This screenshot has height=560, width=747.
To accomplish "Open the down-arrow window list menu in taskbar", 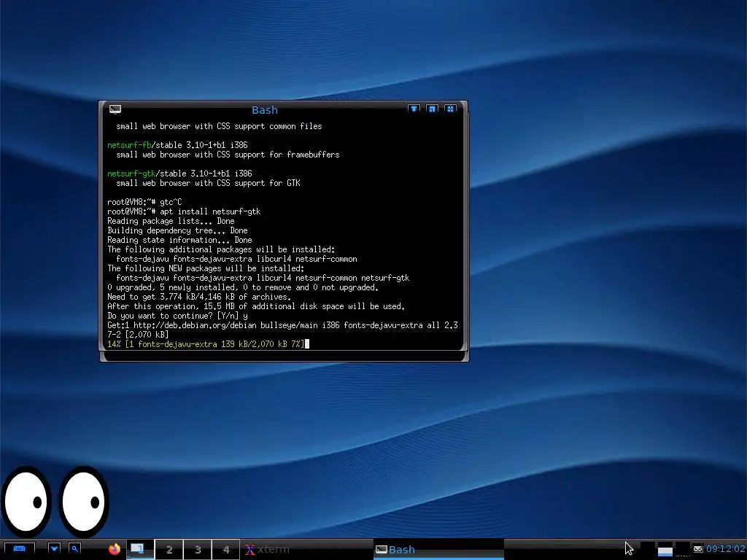I will pos(54,548).
